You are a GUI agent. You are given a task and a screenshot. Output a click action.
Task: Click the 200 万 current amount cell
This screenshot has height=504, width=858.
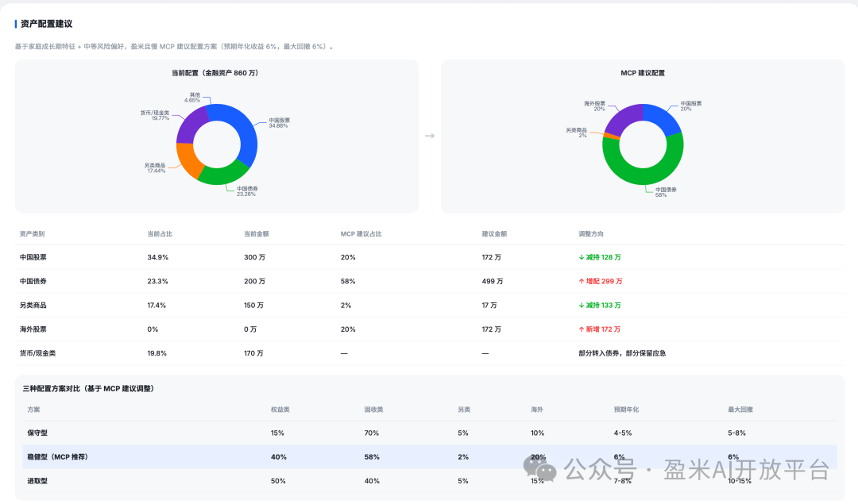(x=254, y=282)
